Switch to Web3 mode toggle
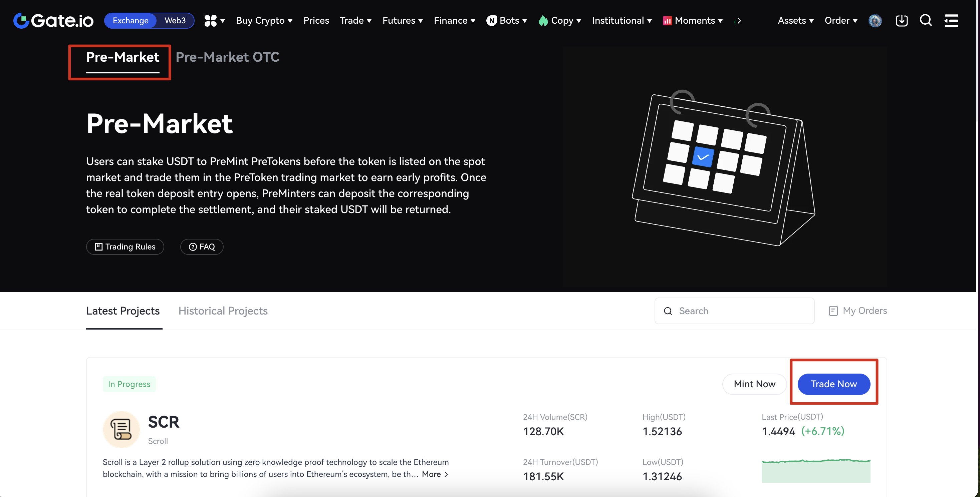This screenshot has width=980, height=497. 175,21
